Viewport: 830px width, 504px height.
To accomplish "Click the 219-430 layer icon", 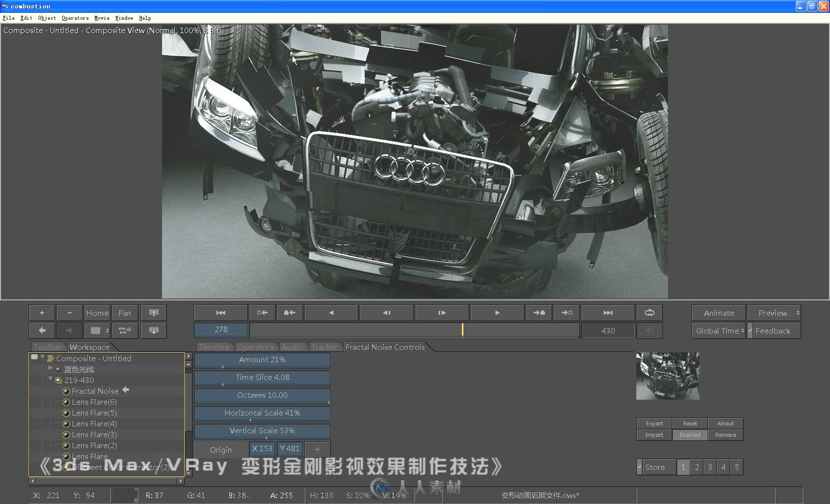I will (x=59, y=380).
